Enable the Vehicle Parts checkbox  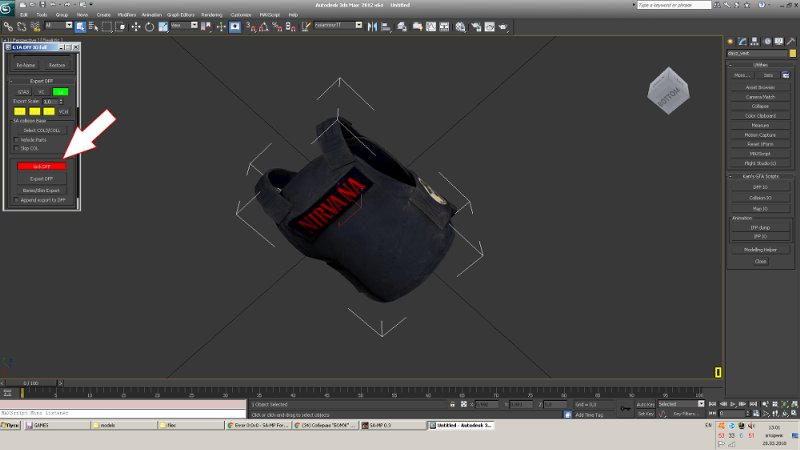pos(16,139)
